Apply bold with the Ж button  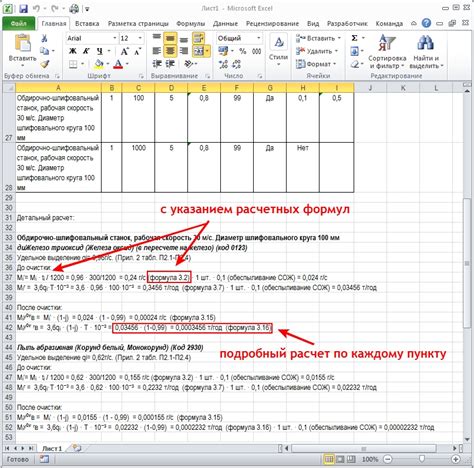coord(73,51)
